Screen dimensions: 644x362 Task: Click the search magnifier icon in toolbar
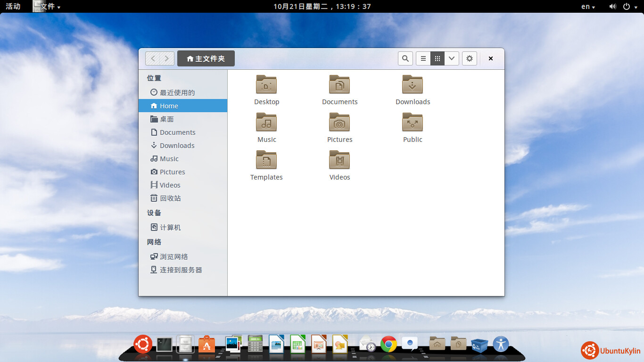click(405, 58)
